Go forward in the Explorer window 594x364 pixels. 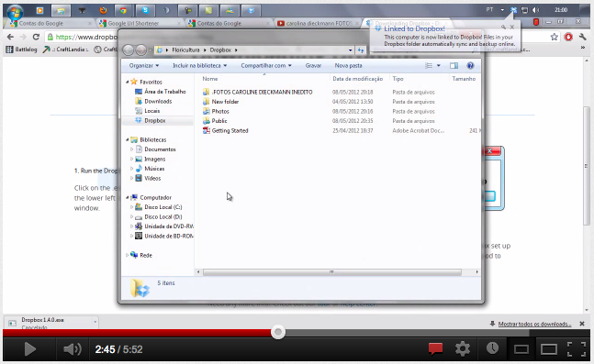[140, 50]
